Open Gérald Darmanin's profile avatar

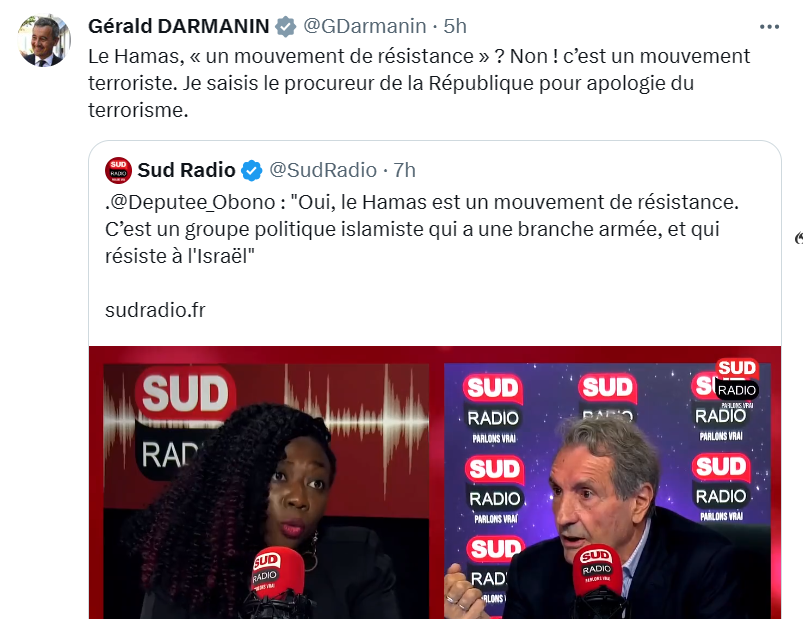point(44,40)
